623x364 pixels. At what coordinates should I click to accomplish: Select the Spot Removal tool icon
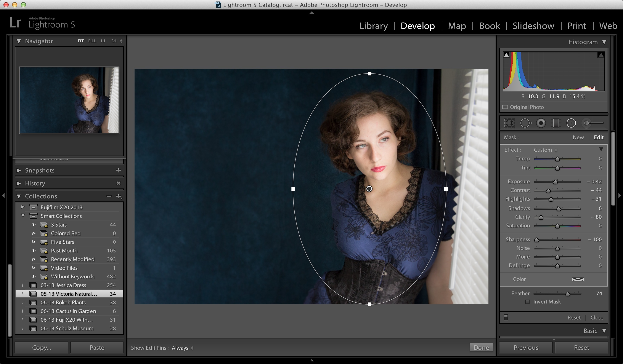tap(526, 123)
